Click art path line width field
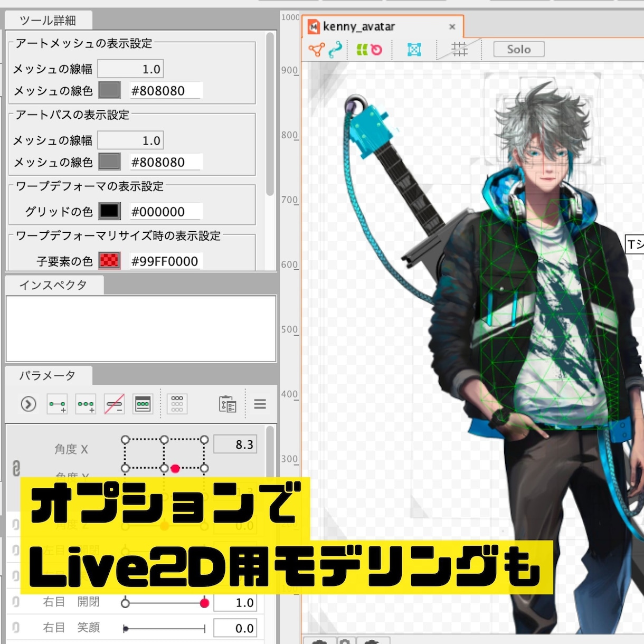644x644 pixels. pyautogui.click(x=130, y=140)
